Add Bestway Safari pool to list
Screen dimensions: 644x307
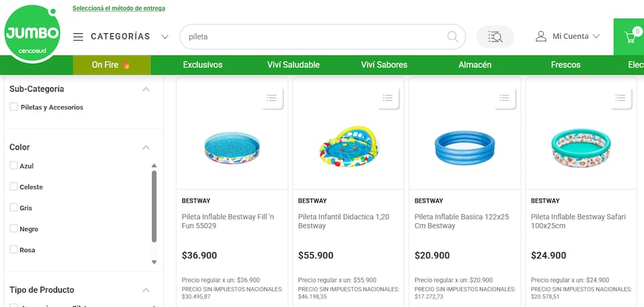click(620, 98)
